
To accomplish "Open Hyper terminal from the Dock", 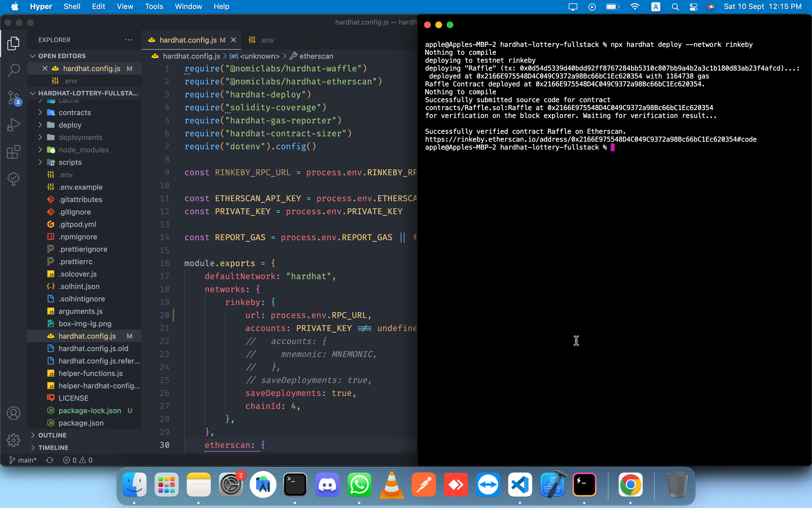I will pos(584,485).
